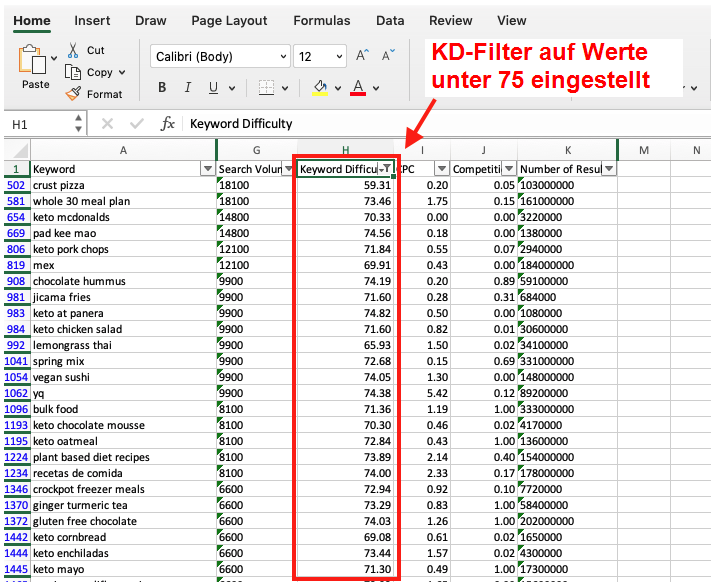Click the Name Box stepper arrows
715x583 pixels.
coord(78,124)
